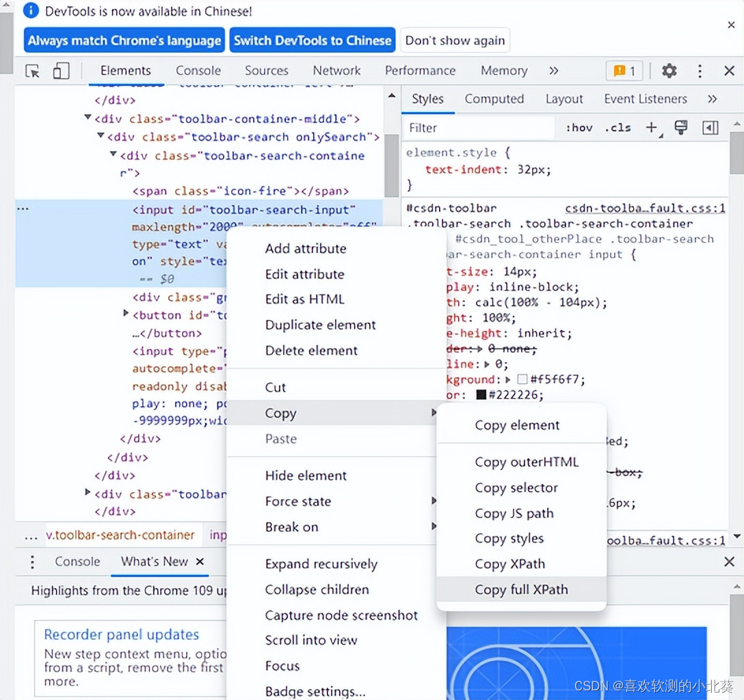Click the #f5f6f7 background color swatch
This screenshot has width=744, height=700.
tap(522, 379)
